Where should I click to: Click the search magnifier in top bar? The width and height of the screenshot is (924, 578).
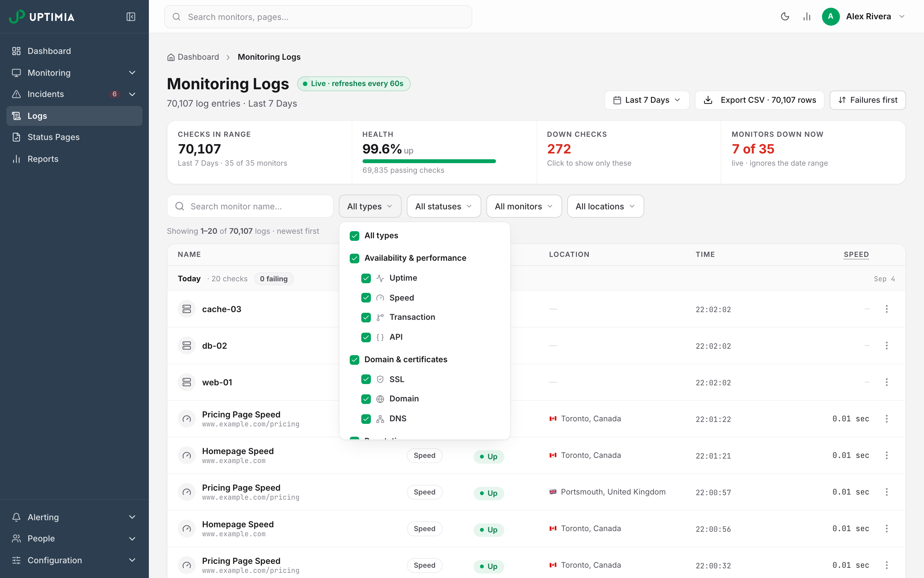[x=176, y=17]
